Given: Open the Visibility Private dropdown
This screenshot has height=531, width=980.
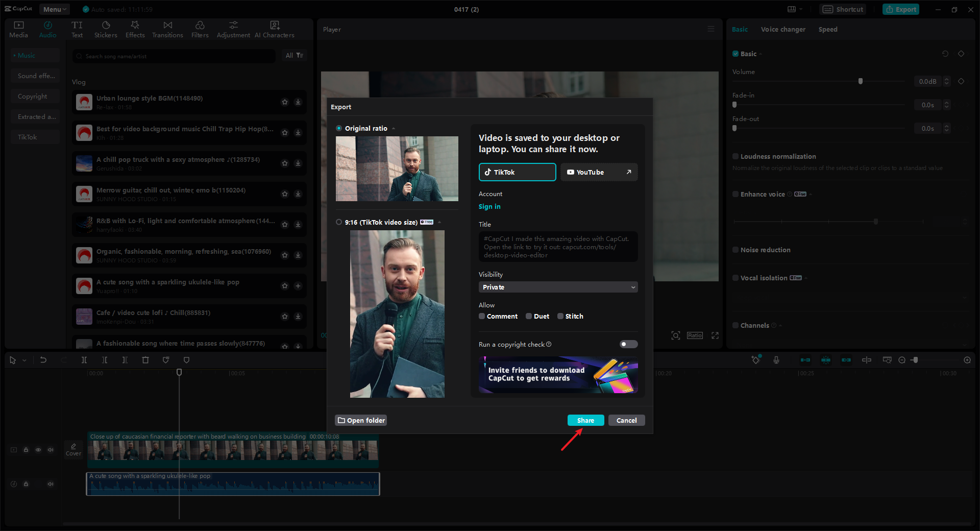Looking at the screenshot, I should click(558, 287).
